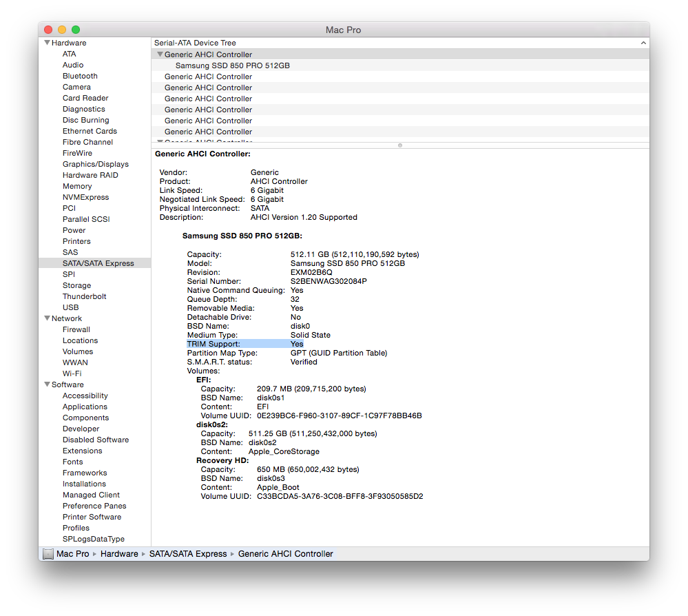
Task: Select Profiles in the sidebar
Action: tap(76, 528)
